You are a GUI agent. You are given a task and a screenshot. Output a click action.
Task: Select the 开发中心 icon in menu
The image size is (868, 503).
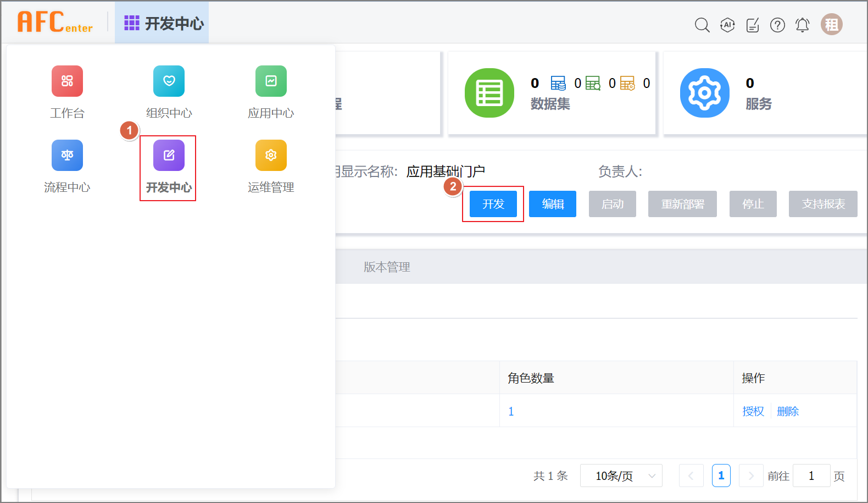[169, 156]
